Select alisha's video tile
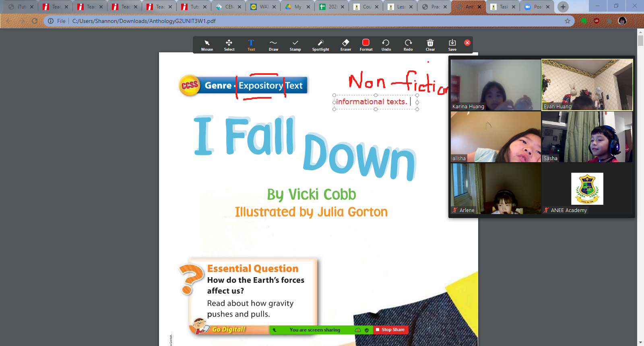644x346 pixels. point(495,137)
